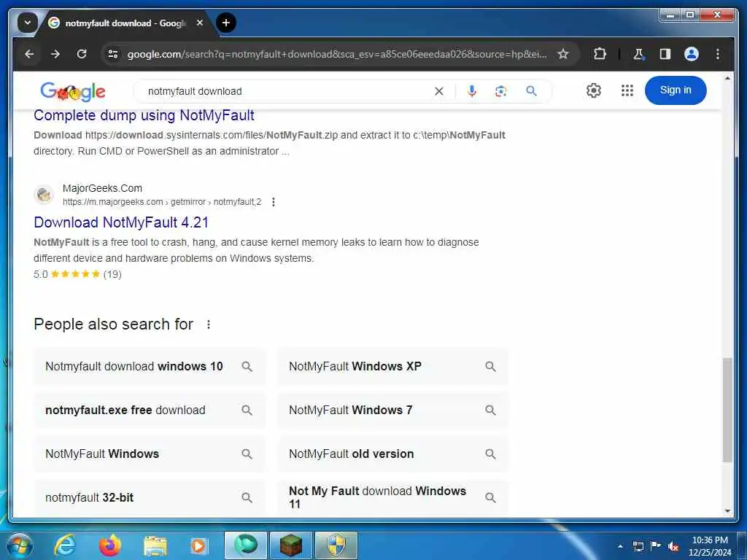Open Download NotMyFault 4.21 link
Viewport: 747px width, 560px height.
point(121,222)
